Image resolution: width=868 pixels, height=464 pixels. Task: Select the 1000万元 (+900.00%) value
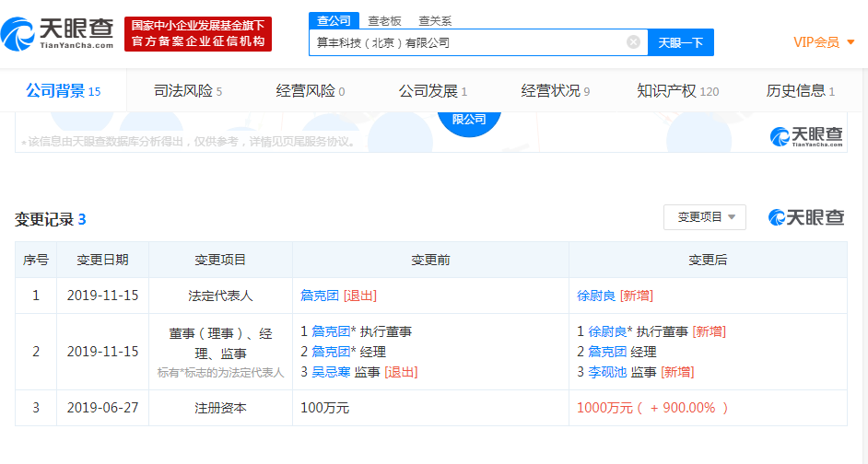coord(652,408)
